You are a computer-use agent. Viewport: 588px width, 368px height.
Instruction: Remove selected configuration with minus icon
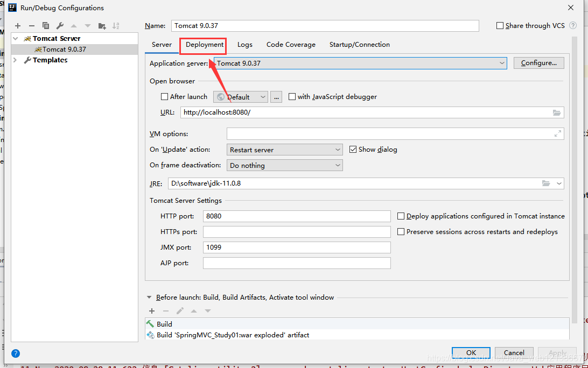31,26
